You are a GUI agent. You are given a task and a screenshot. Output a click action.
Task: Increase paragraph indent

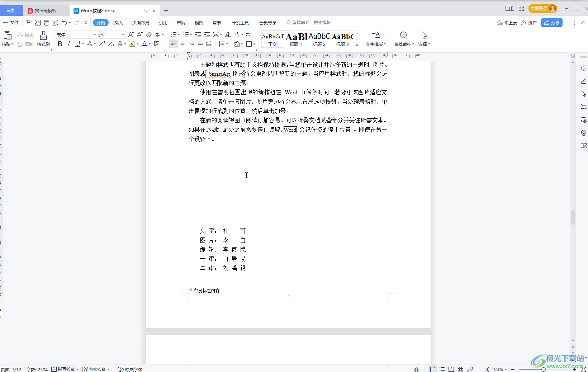[207, 34]
